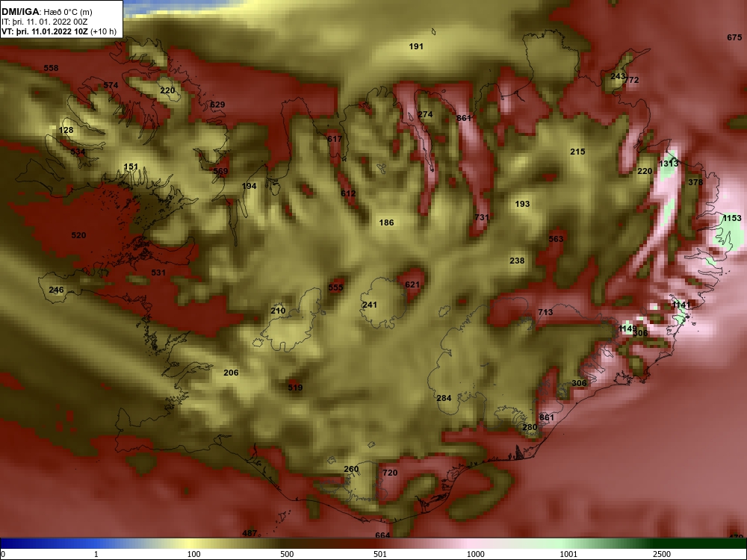
Task: Click the map value 731
Action: click(482, 217)
